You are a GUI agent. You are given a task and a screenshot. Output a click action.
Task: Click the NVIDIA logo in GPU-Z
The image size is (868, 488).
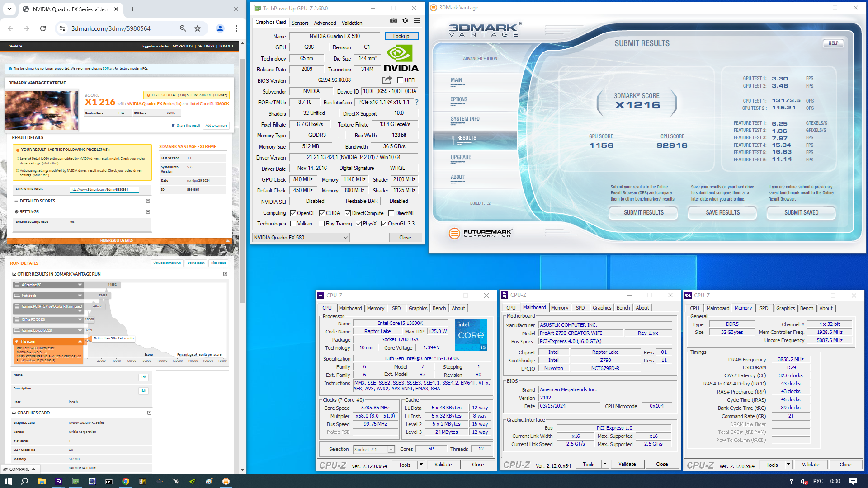point(401,58)
